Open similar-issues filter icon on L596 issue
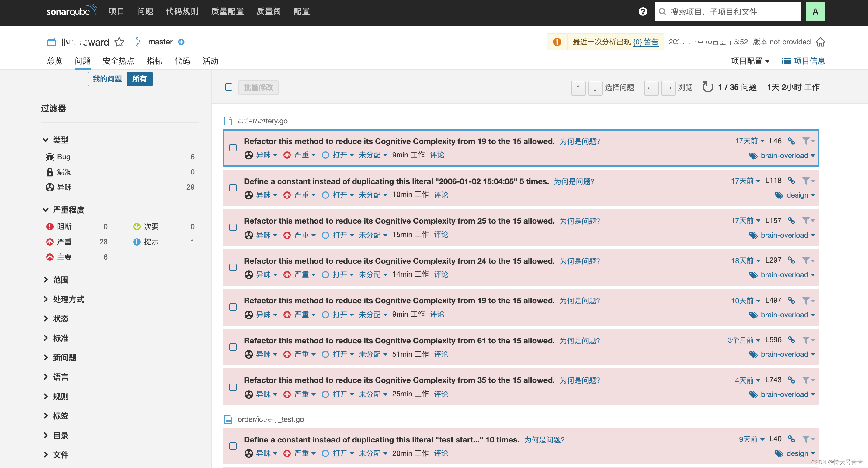This screenshot has width=868, height=468. coord(808,340)
